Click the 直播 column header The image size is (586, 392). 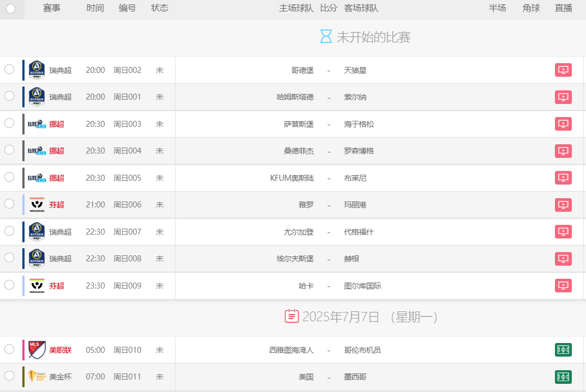pos(563,8)
